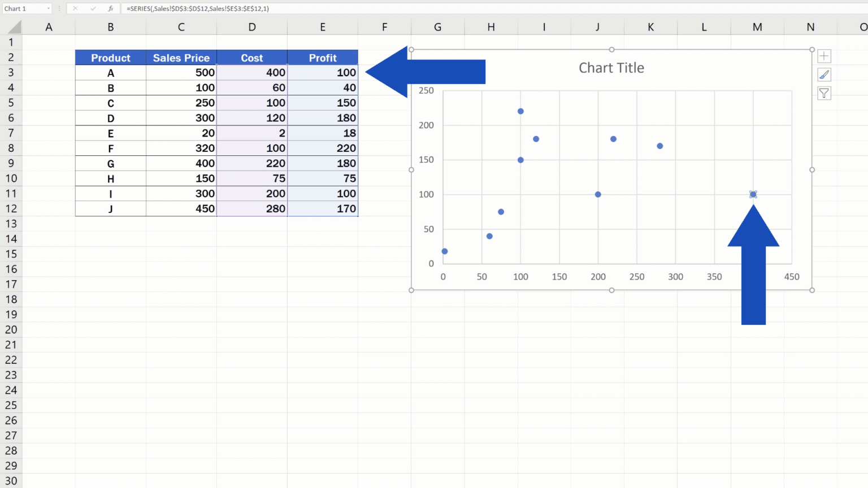Open the Chart Styles brush icon
Image resolution: width=868 pixels, height=488 pixels.
coord(824,75)
